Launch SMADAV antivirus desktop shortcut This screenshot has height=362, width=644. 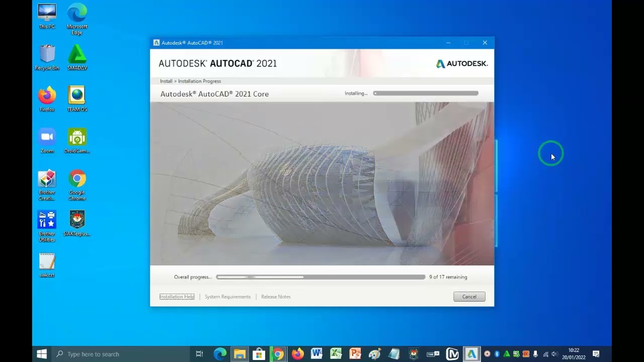click(x=77, y=57)
